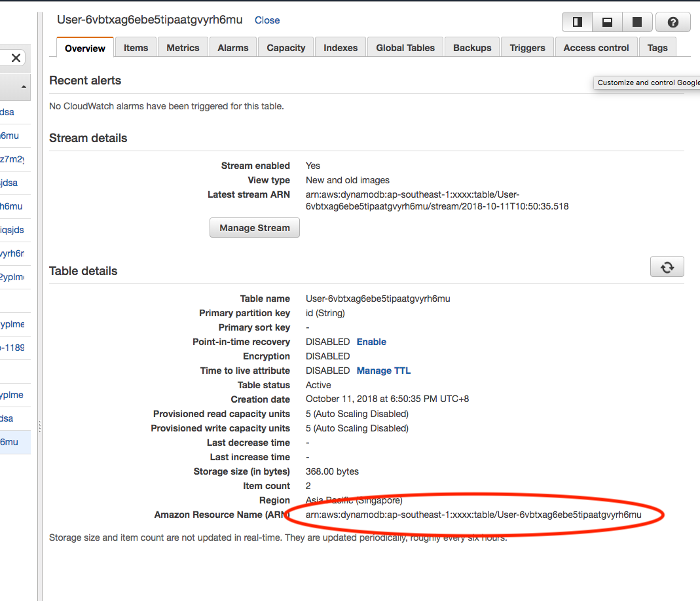Clear the sidebar filter with the X icon
The height and width of the screenshot is (601, 700).
coord(16,58)
